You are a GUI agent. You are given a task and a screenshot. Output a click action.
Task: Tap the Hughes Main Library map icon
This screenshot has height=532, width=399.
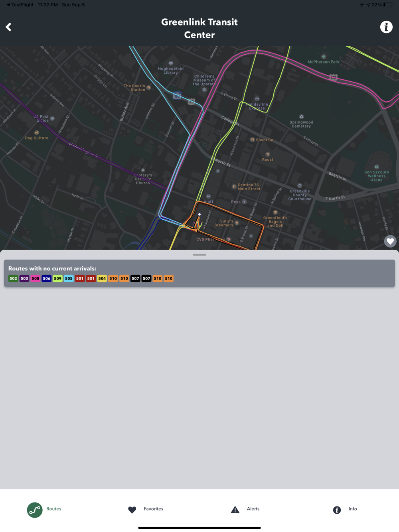(x=171, y=63)
